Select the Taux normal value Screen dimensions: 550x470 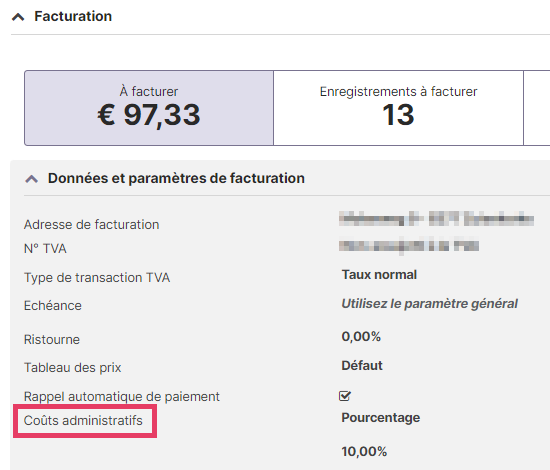pos(379,275)
